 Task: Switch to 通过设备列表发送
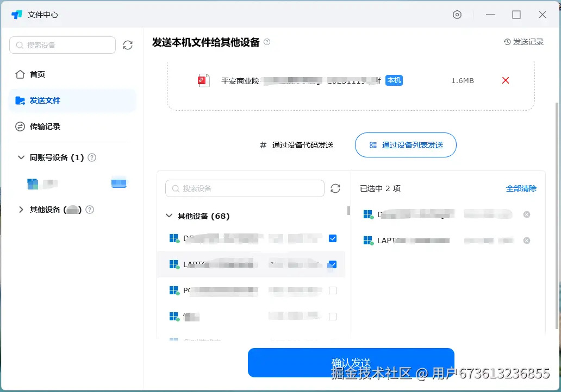point(406,145)
